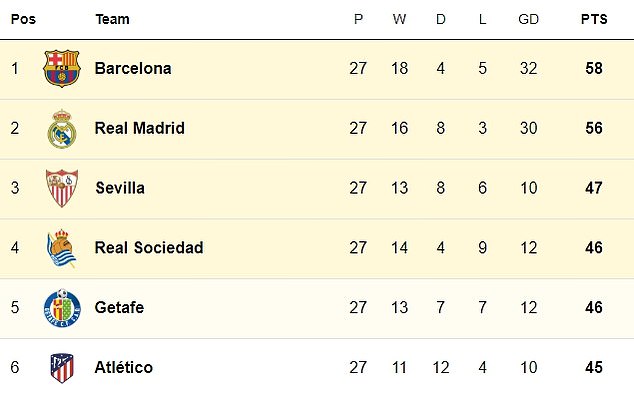The image size is (634, 397).
Task: Open the Atlético team name
Action: point(124,367)
